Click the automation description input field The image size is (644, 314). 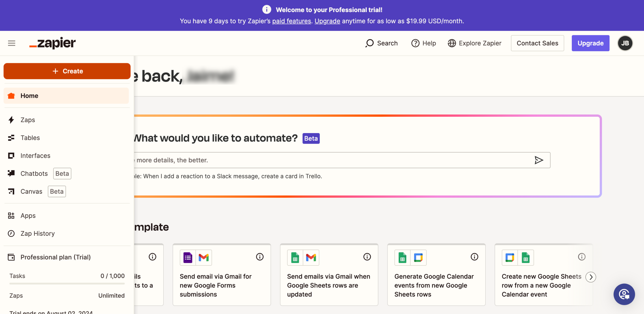pos(327,160)
